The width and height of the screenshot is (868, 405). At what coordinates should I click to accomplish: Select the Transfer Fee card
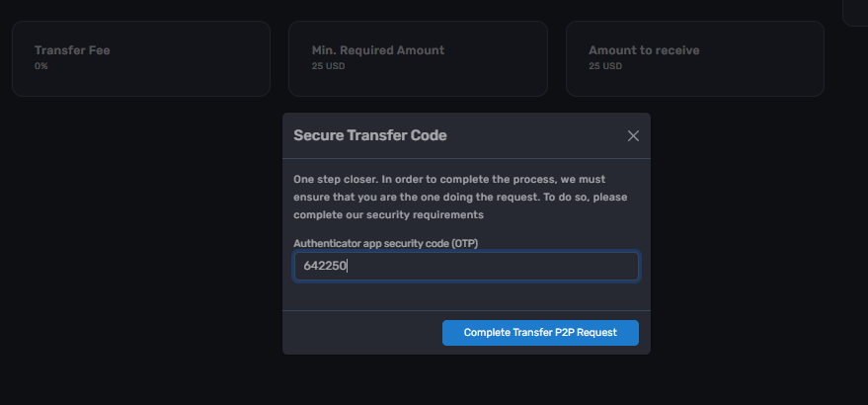(141, 59)
